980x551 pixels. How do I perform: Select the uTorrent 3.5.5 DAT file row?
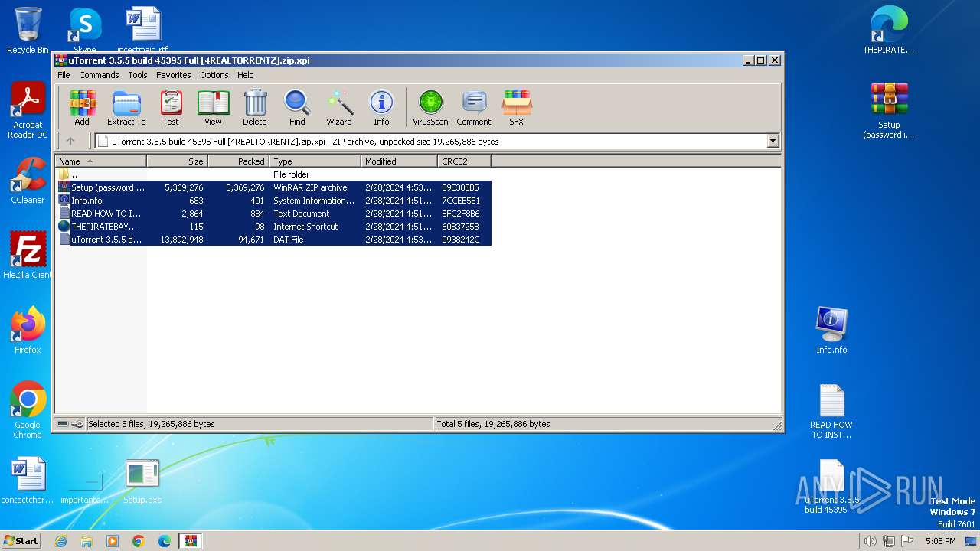tap(274, 240)
